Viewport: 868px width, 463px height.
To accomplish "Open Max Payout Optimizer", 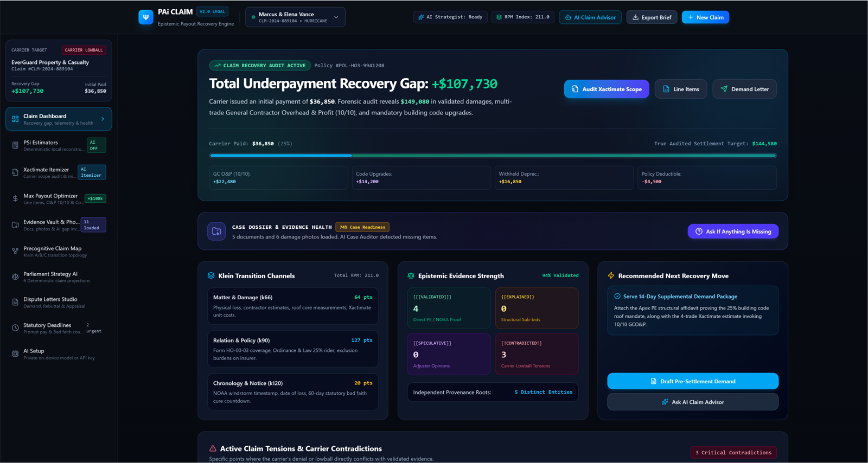I will (x=59, y=198).
